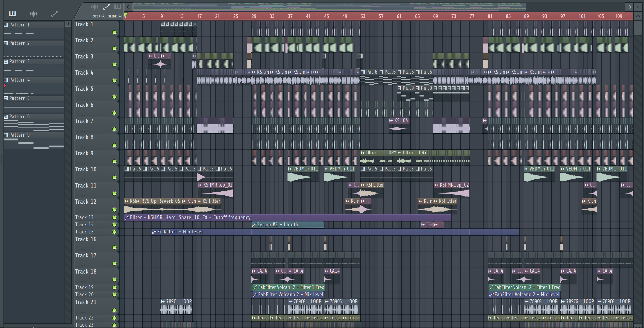The height and width of the screenshot is (328, 644).
Task: Click first FabFilter Filter 1 Freq clip icon
Action: coord(255,287)
